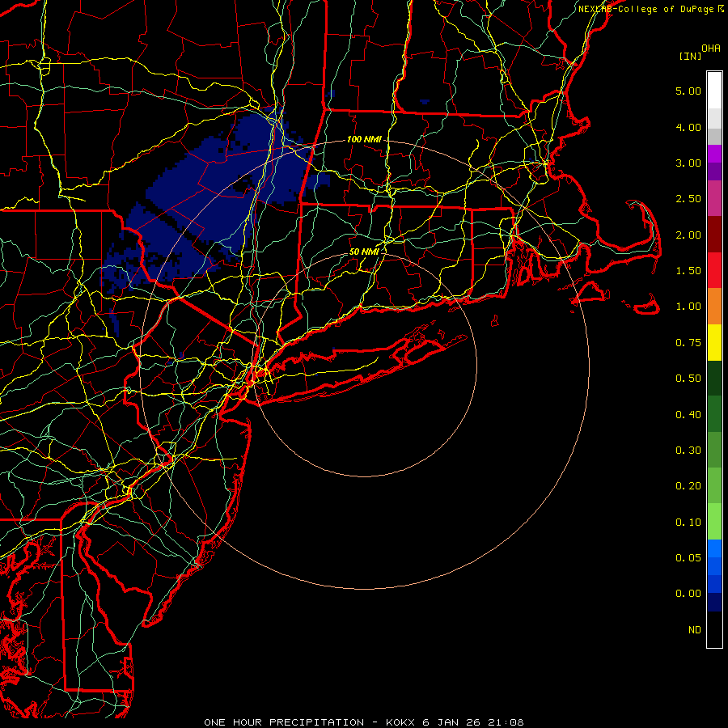Pick the yellow 0.75 legend swatch
Screen dimensions: 728x728
click(x=714, y=342)
